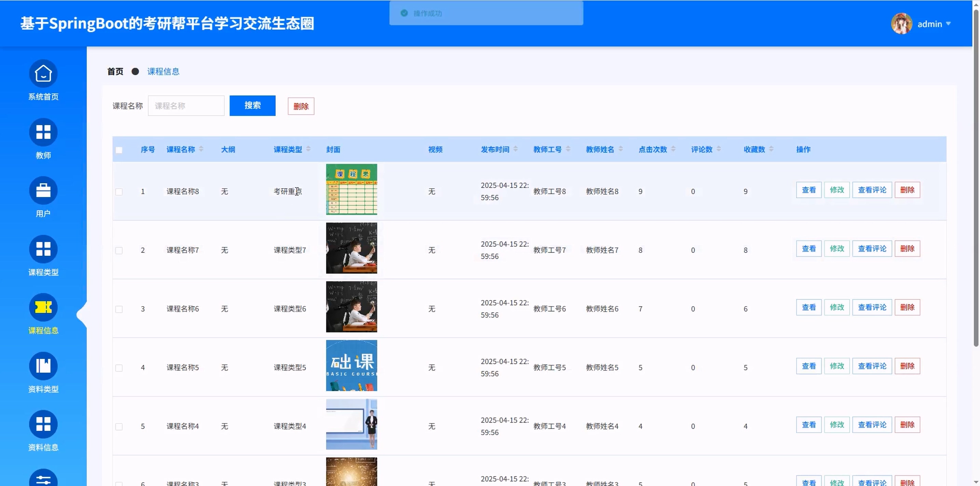The height and width of the screenshot is (486, 980).
Task: Open the 系统首页 home icon
Action: pos(43,73)
